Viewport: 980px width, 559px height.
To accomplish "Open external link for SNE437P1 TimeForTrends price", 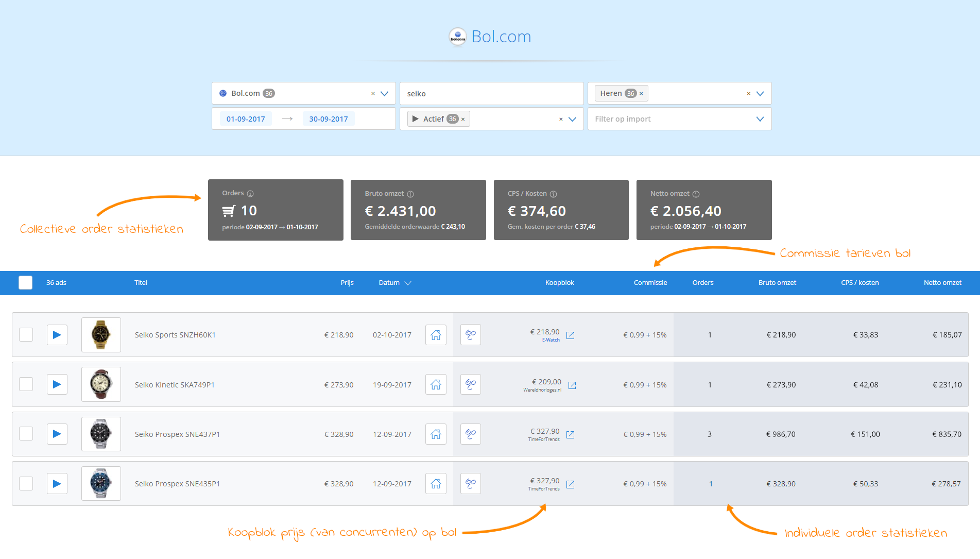I will point(571,435).
